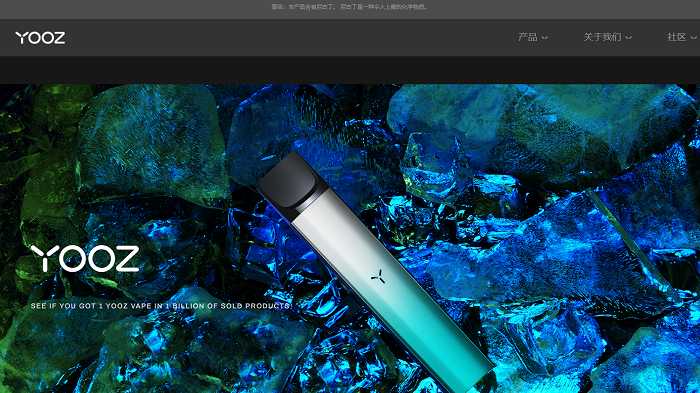Expand the chevron next to 产品
Viewport: 700px width, 393px height.
click(x=545, y=38)
